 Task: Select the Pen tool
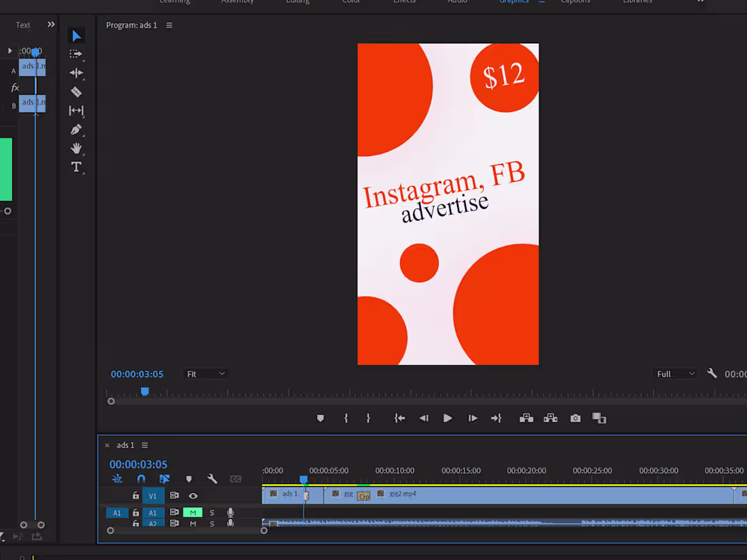(77, 130)
